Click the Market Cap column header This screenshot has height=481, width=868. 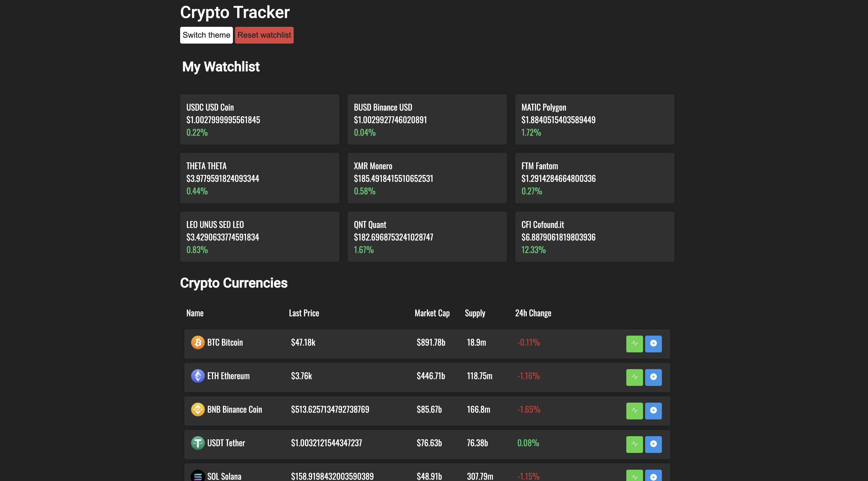[432, 313]
